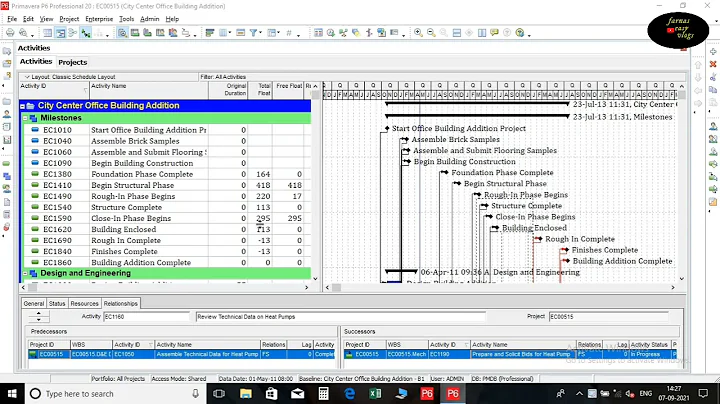Click the Gantt chart horizontal scrollbar
This screenshot has width=720, height=404.
point(500,287)
